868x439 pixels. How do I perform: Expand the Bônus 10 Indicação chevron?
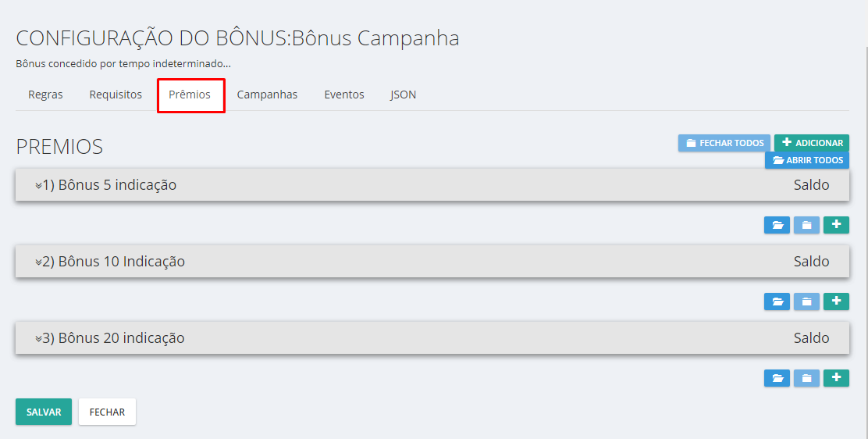[38, 262]
